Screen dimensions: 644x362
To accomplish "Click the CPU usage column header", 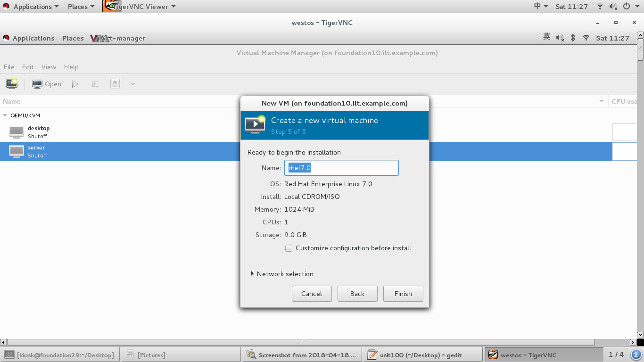I will coord(623,101).
